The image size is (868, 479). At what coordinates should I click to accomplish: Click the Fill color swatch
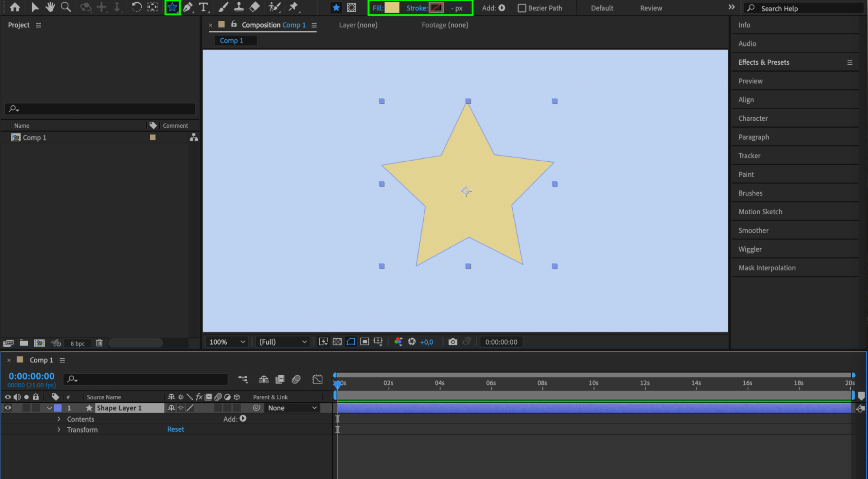point(392,8)
